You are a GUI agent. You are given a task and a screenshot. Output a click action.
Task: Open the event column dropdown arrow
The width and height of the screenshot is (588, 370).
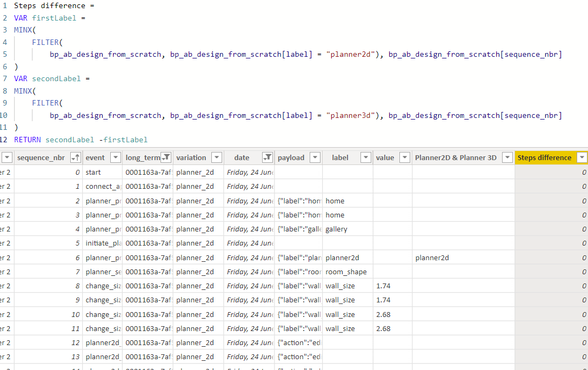pyautogui.click(x=116, y=157)
